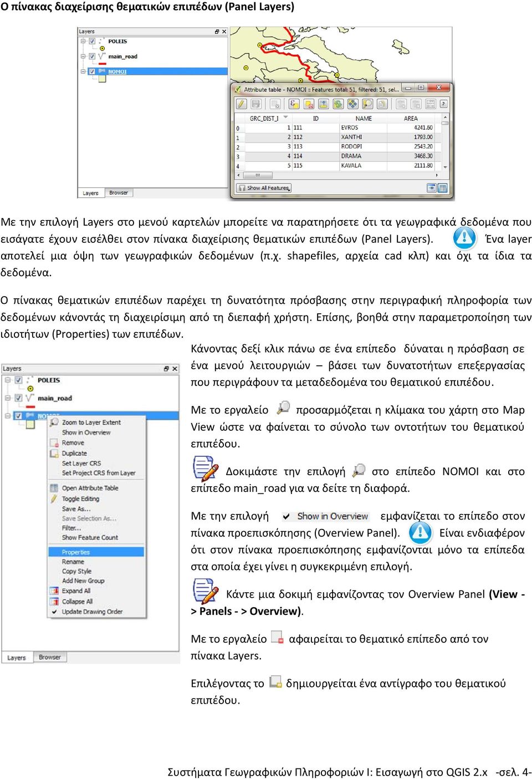
Task: Delete column icon in attribute table toolbar
Action: pyautogui.click(x=401, y=104)
